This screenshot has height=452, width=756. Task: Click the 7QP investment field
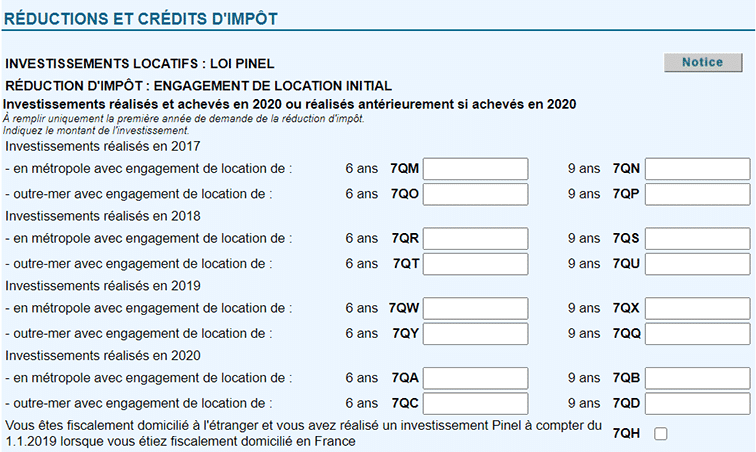click(697, 193)
